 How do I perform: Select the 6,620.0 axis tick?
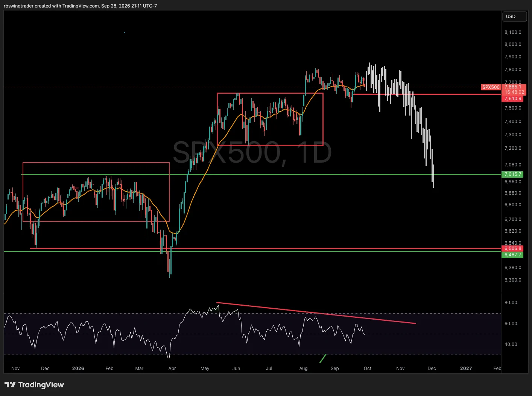coord(513,231)
